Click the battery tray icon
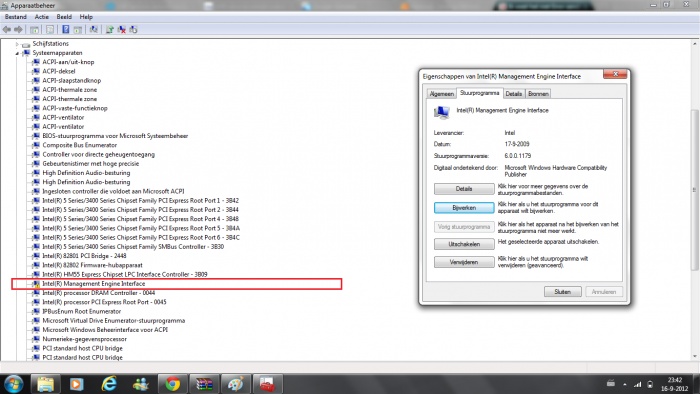This screenshot has height=394, width=700. 650,384
